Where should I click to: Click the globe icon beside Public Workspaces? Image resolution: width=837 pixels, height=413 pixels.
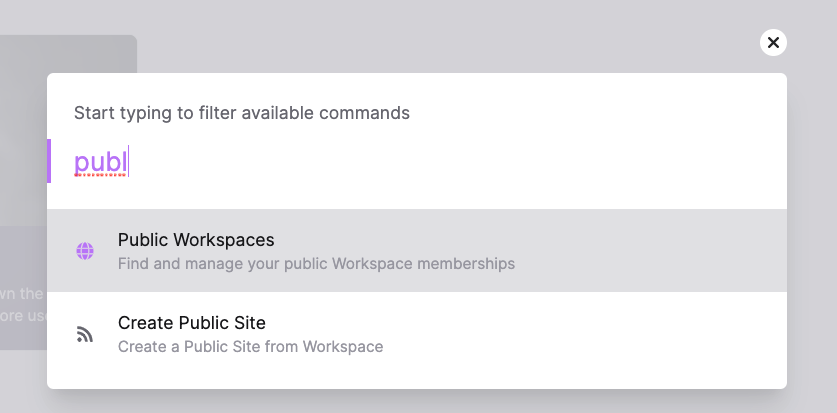click(85, 251)
